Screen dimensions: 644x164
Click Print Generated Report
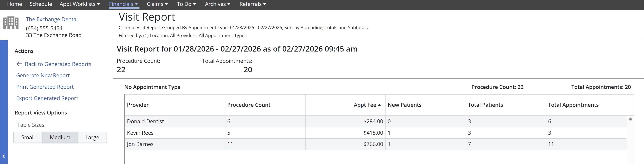click(x=45, y=87)
